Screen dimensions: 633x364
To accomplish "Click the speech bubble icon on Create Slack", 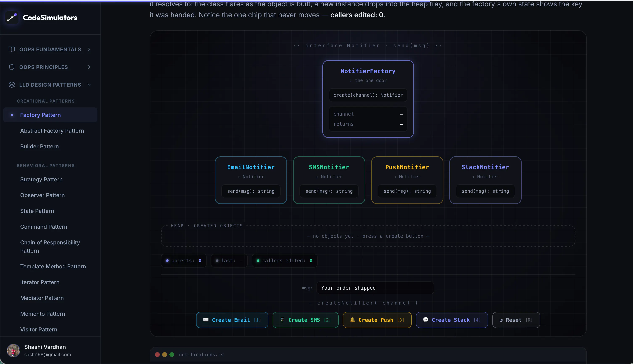I will pyautogui.click(x=426, y=320).
